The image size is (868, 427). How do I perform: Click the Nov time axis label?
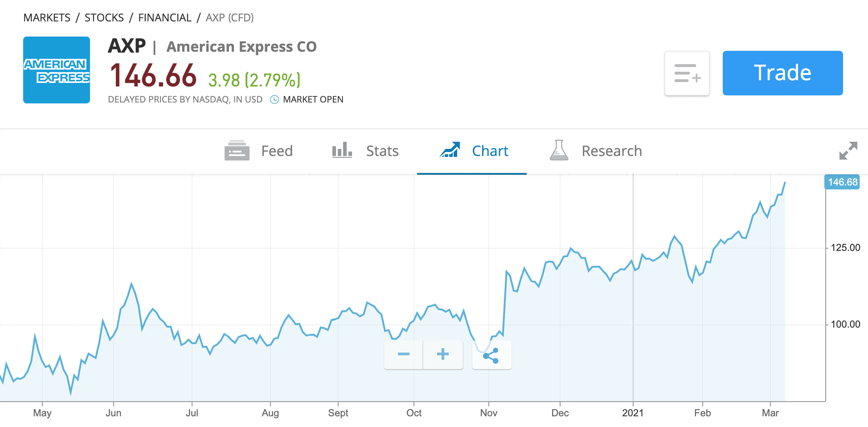pyautogui.click(x=489, y=413)
